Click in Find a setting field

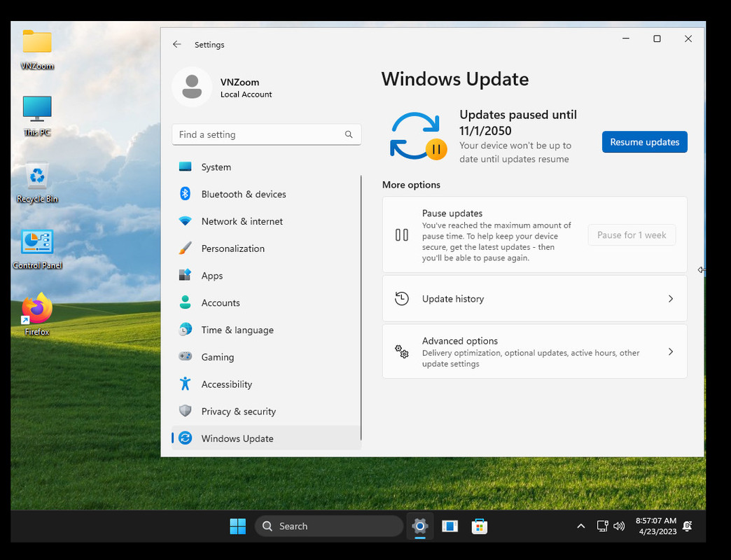(266, 134)
